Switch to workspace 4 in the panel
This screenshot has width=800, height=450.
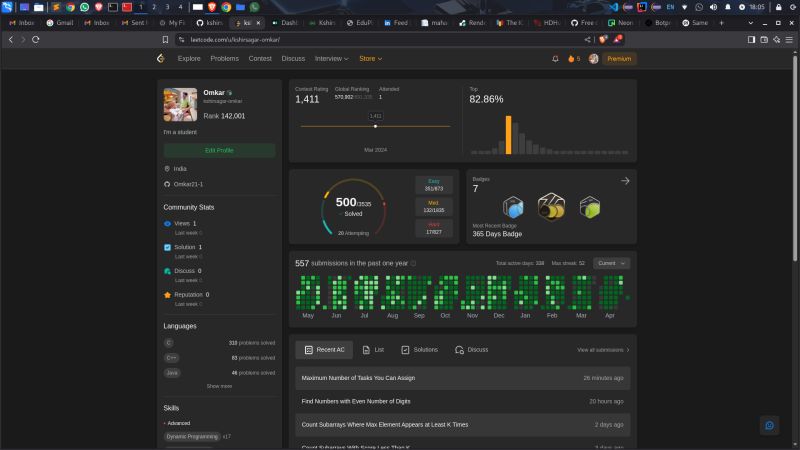180,7
